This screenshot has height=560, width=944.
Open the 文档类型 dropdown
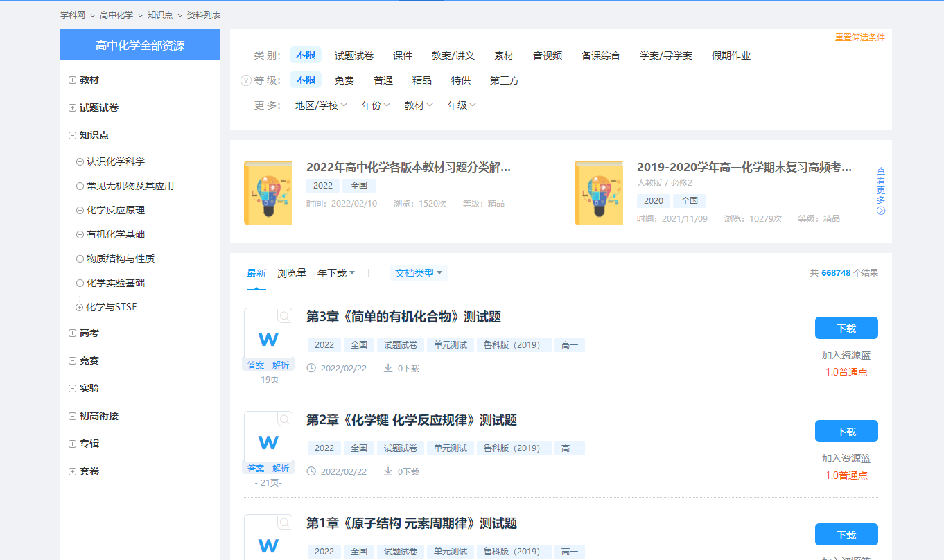click(x=418, y=273)
